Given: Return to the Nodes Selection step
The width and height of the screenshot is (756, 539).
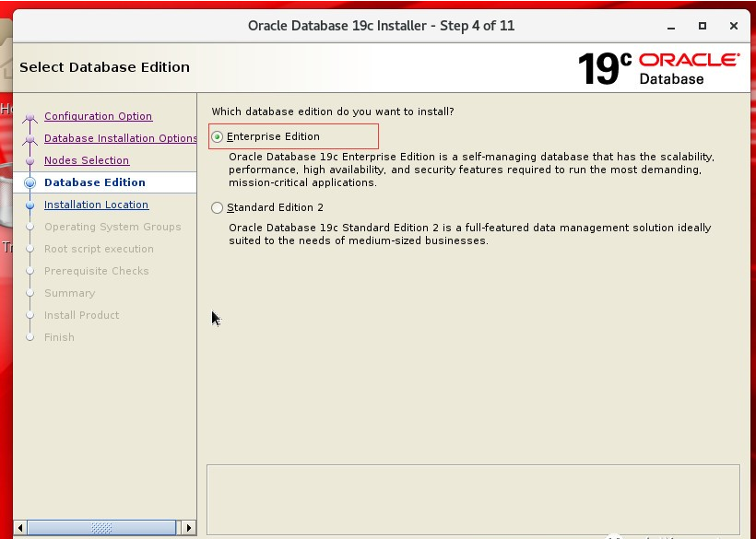Looking at the screenshot, I should click(x=87, y=160).
